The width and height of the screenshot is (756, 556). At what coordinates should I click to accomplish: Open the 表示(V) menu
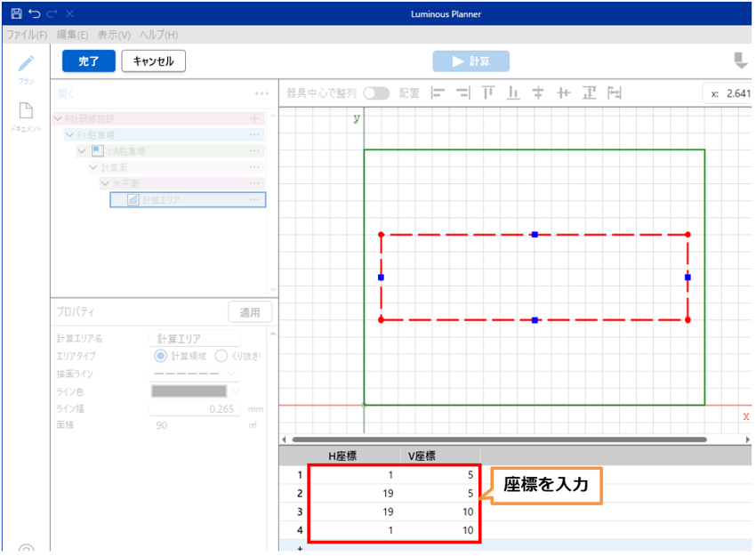click(x=114, y=35)
